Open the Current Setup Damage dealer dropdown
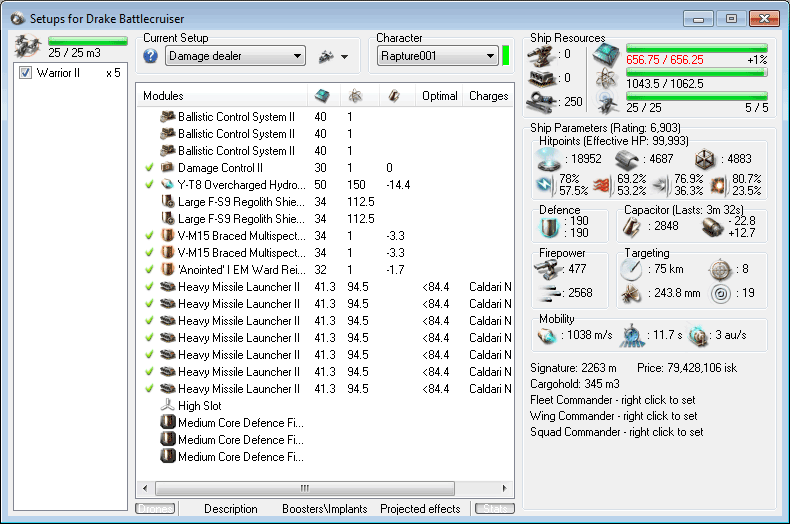The width and height of the screenshot is (790, 524). (x=235, y=56)
